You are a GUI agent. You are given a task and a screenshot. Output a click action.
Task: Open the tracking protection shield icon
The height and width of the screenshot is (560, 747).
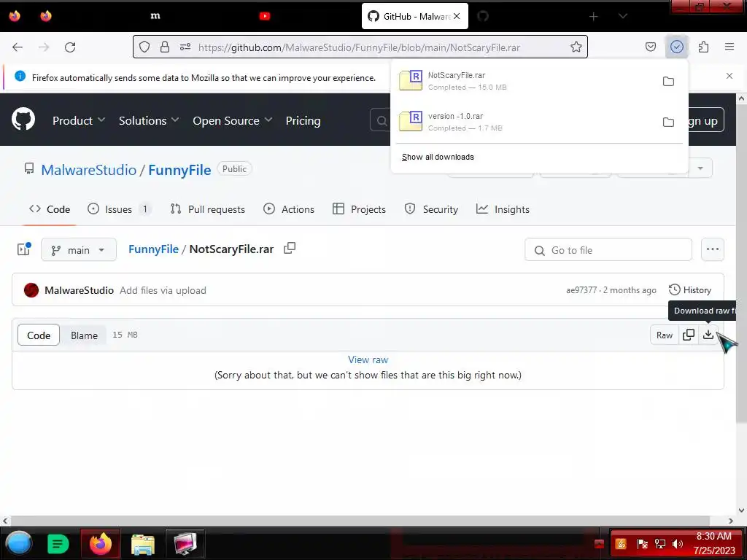pyautogui.click(x=144, y=47)
